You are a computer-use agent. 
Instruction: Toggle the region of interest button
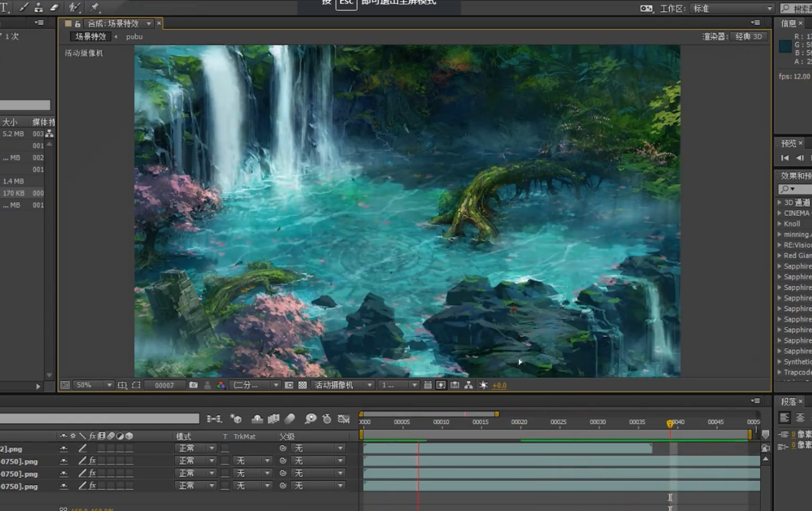coord(289,385)
